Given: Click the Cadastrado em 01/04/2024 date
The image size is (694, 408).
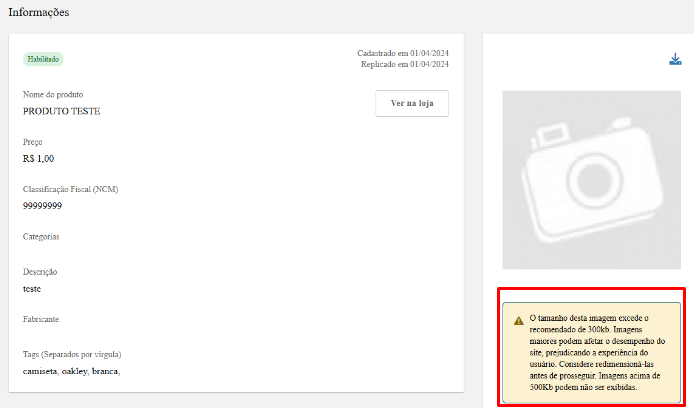Looking at the screenshot, I should (403, 53).
